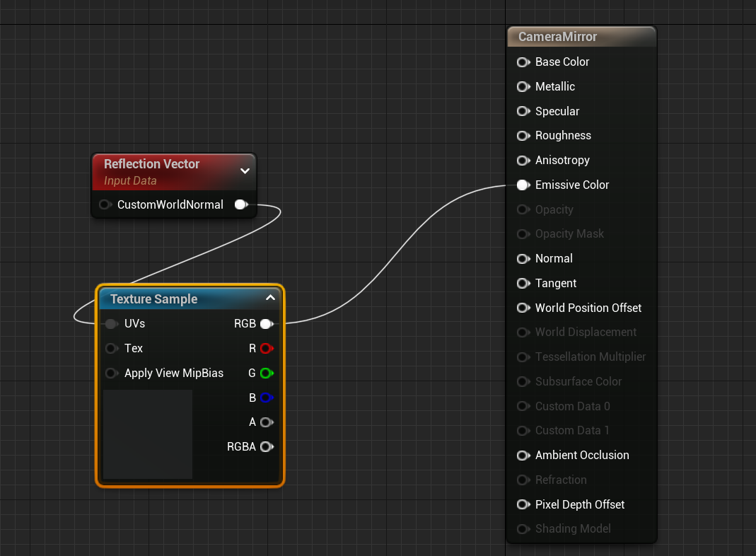Click the Base Color input pin

coord(523,62)
